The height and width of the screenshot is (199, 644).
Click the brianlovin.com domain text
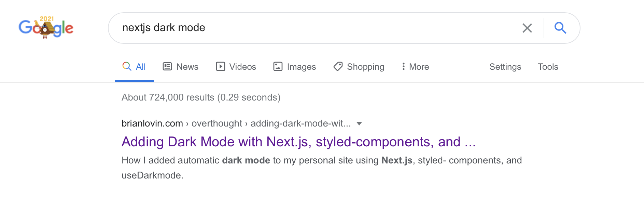click(x=152, y=123)
